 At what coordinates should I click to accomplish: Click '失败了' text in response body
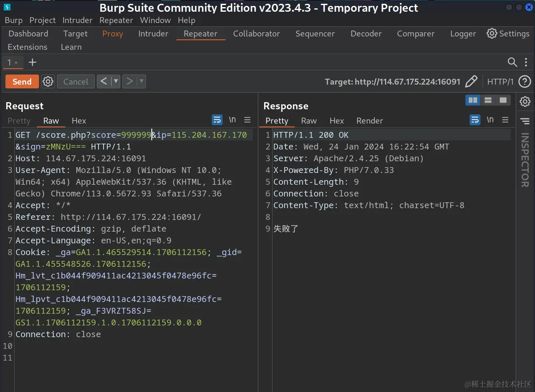pos(286,229)
